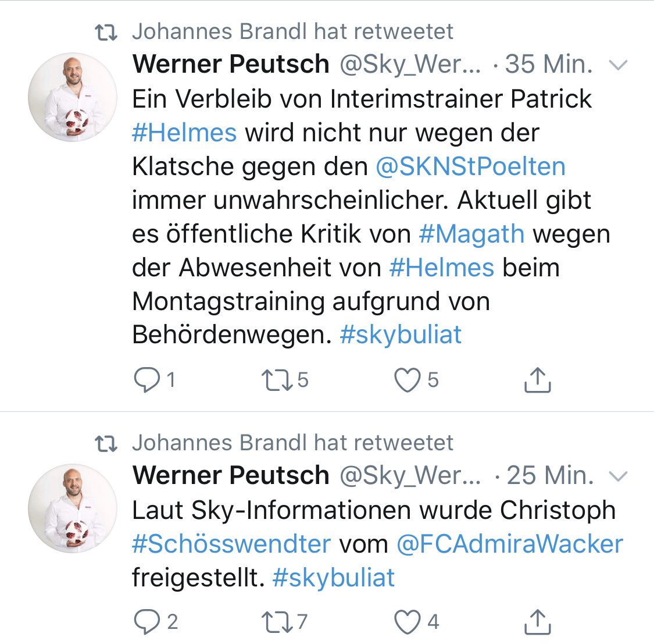
Task: Open the @FCAdmiraWacker mention
Action: pyautogui.click(x=510, y=544)
